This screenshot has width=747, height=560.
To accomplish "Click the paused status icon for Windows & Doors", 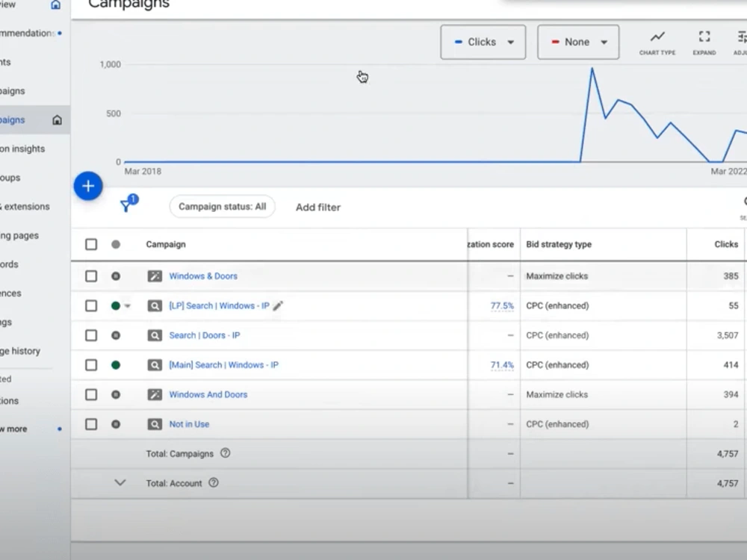I will [116, 276].
